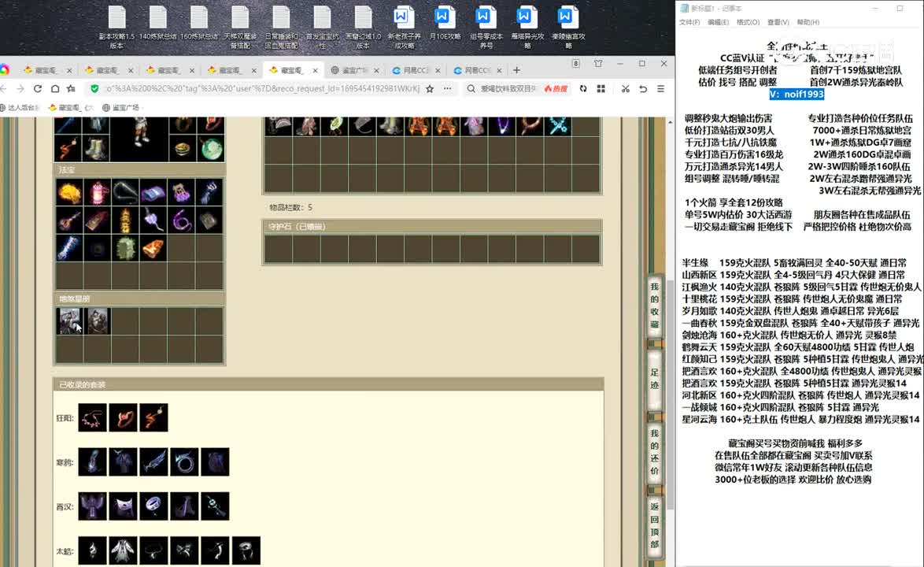Click 足迹 side button
This screenshot has width=924, height=567.
pyautogui.click(x=655, y=379)
